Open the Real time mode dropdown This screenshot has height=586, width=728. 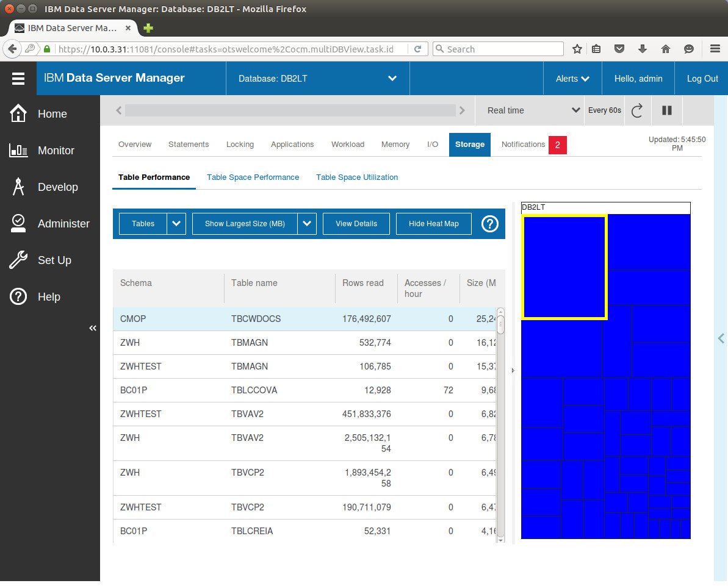click(529, 110)
